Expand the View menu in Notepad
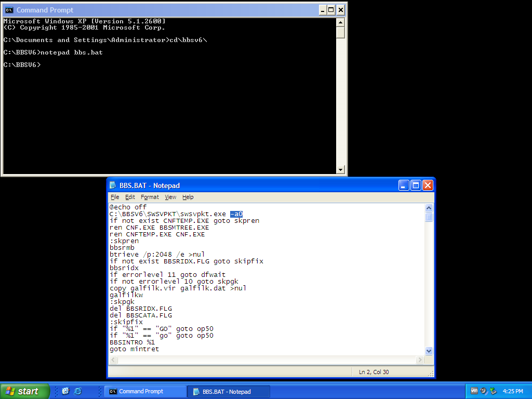Image resolution: width=532 pixels, height=399 pixels. pos(170,197)
